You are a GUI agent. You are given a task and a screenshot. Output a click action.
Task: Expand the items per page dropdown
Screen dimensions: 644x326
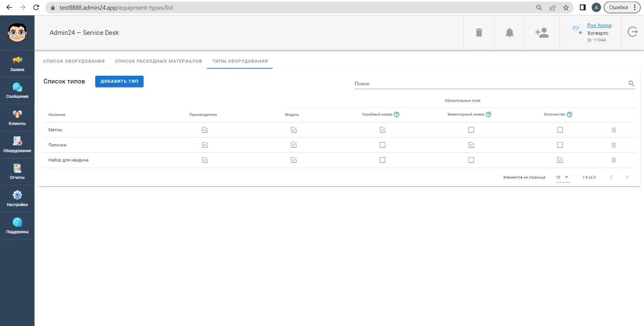563,177
